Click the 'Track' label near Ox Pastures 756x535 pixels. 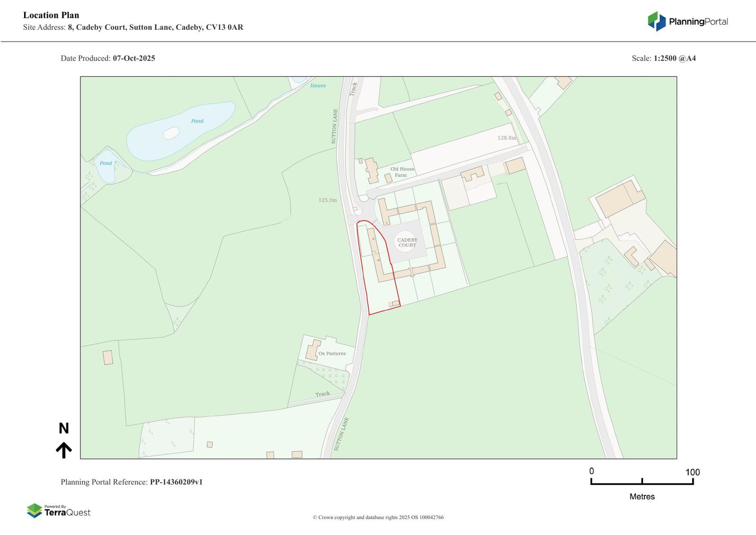click(x=323, y=394)
